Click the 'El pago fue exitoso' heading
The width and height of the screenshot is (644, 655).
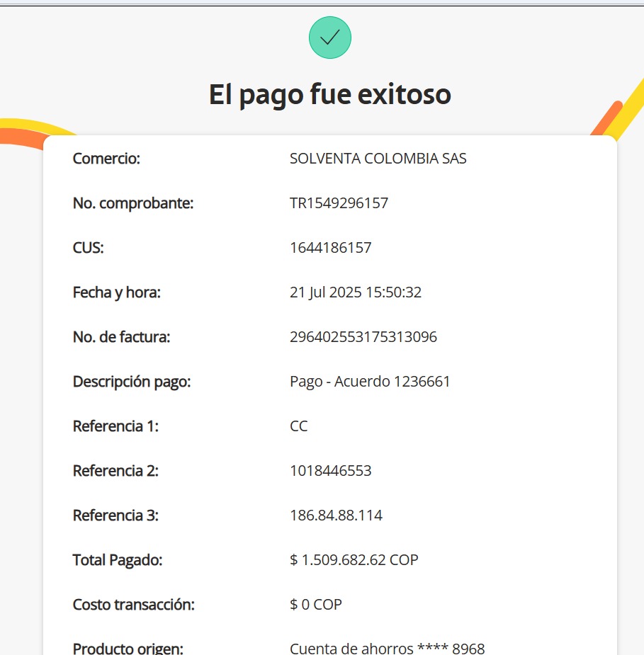tap(329, 94)
